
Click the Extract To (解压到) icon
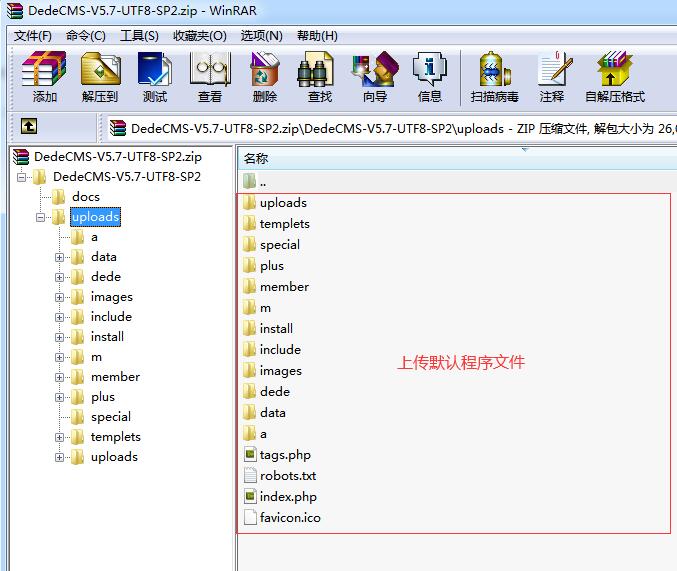[x=100, y=77]
